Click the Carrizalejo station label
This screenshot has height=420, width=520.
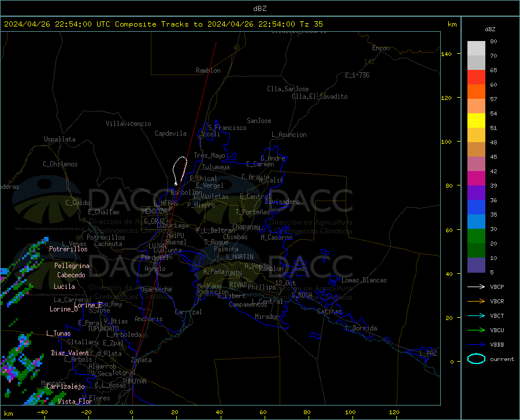point(65,386)
